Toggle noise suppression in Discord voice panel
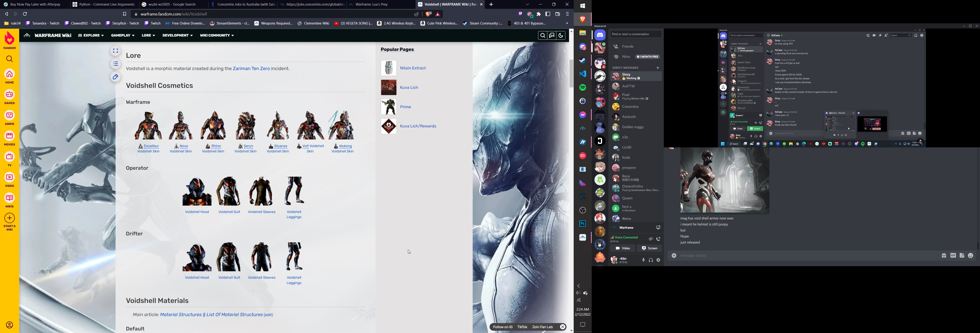This screenshot has height=333, width=980. point(651,239)
